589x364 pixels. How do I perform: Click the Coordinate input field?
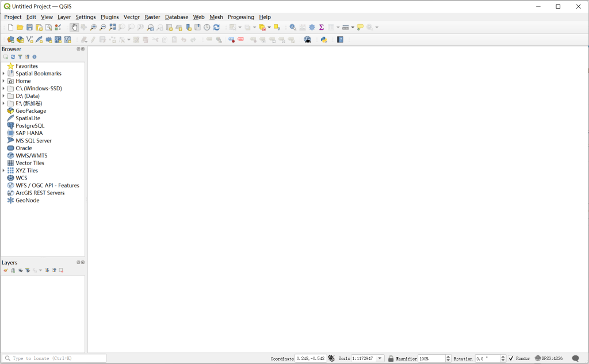click(310, 358)
